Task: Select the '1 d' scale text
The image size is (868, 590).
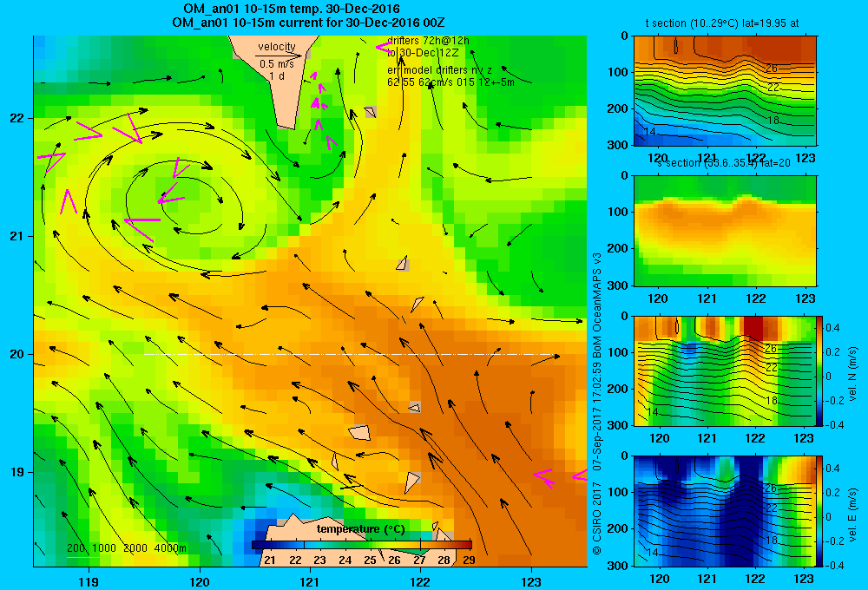Action: point(277,75)
